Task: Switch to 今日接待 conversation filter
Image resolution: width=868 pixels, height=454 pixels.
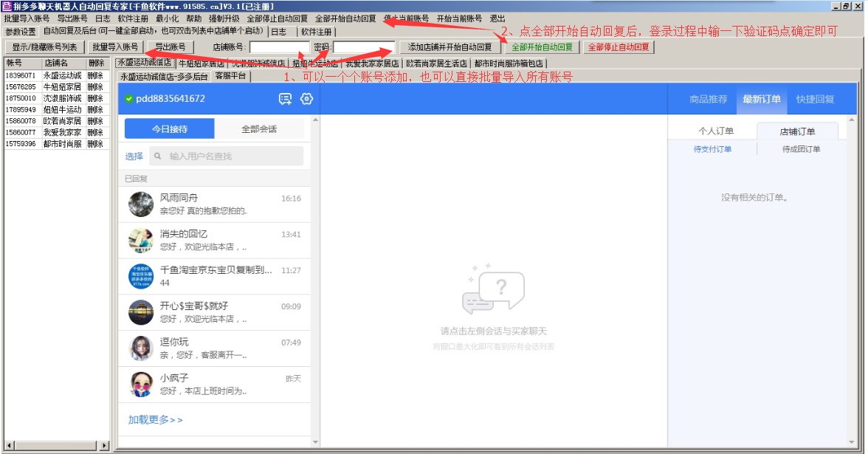Action: tap(170, 129)
